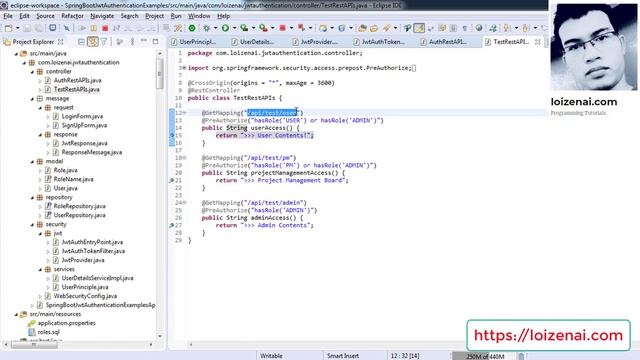Toggle Block Selection mode

[453, 28]
